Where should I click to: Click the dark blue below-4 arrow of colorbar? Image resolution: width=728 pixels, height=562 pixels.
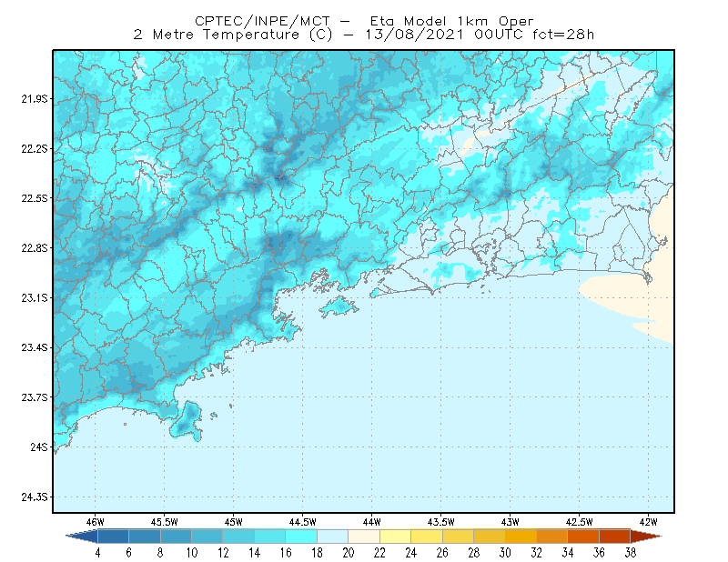click(x=83, y=537)
